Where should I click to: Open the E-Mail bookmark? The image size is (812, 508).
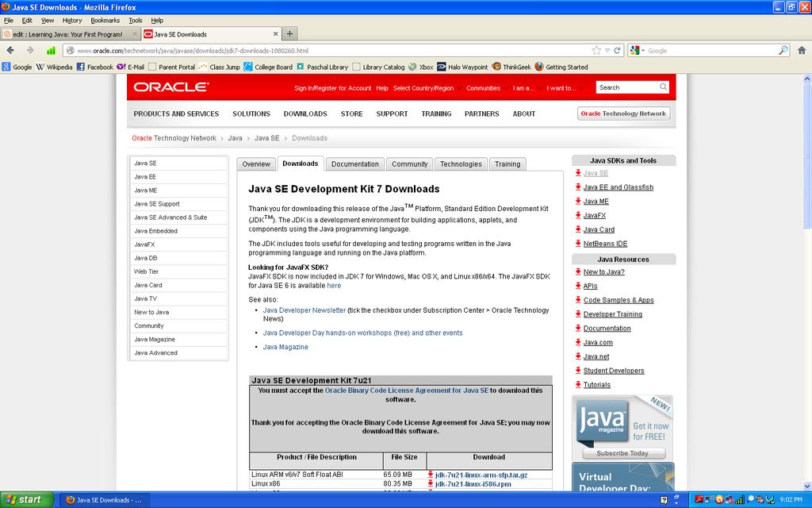pyautogui.click(x=131, y=67)
